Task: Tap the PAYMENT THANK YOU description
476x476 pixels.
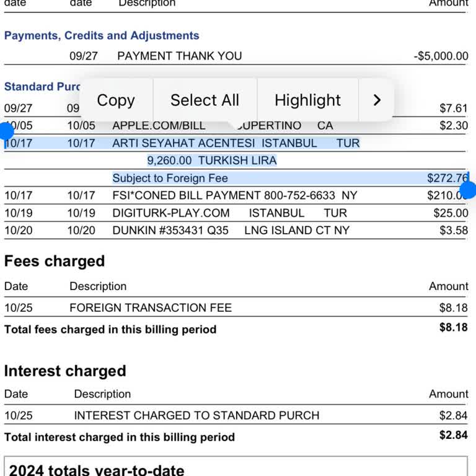Action: pos(179,56)
